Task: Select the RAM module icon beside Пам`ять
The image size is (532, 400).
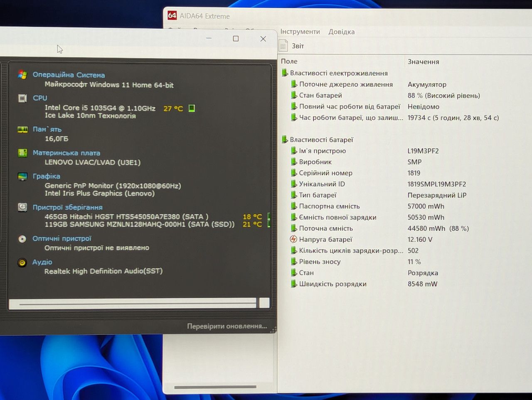Action: pyautogui.click(x=22, y=130)
